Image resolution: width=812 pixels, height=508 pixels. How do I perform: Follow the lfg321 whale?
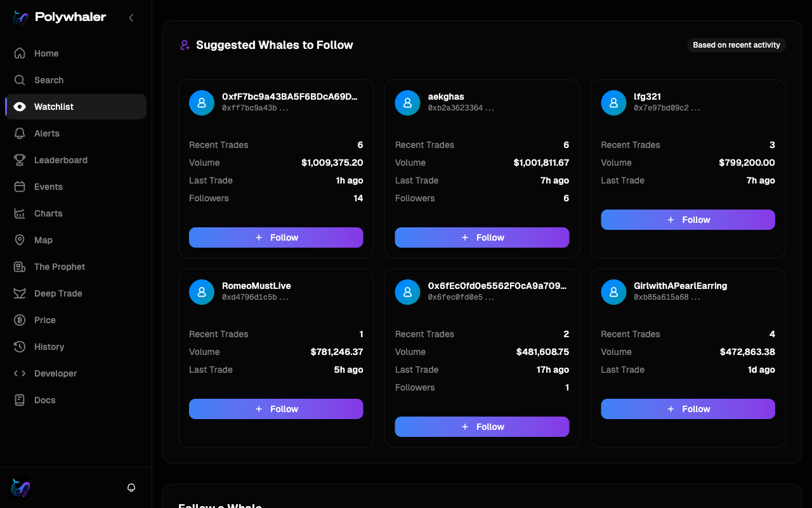pyautogui.click(x=688, y=220)
